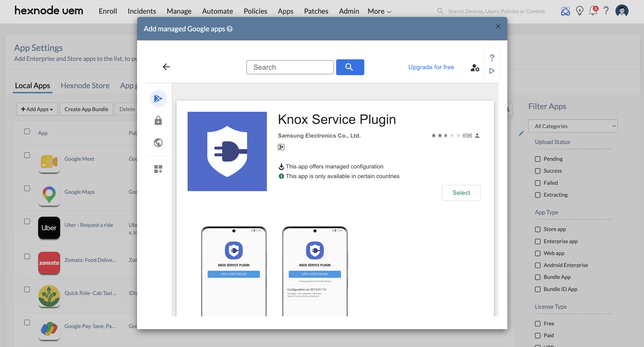Click the star rating of Knox plugin
The height and width of the screenshot is (347, 644).
446,136
